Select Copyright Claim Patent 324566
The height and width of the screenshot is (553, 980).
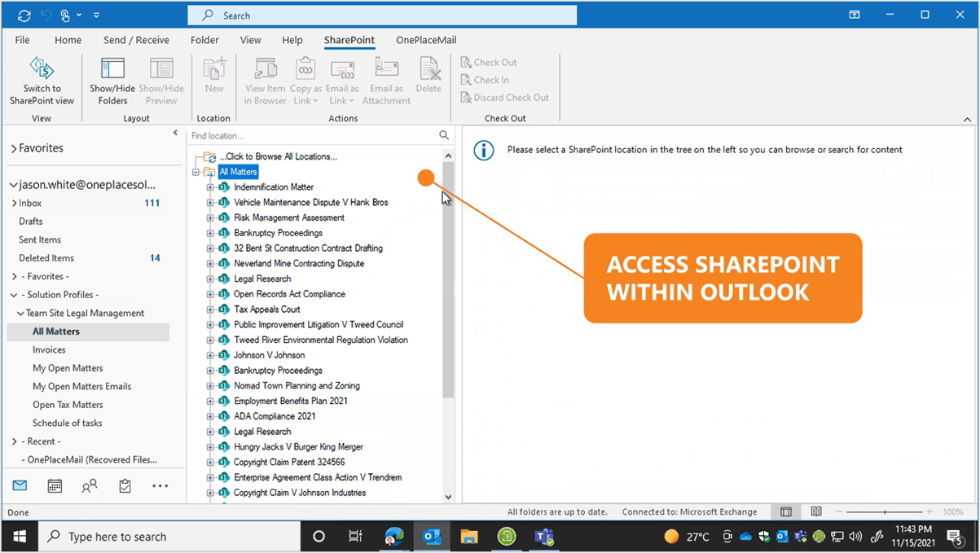pos(289,463)
